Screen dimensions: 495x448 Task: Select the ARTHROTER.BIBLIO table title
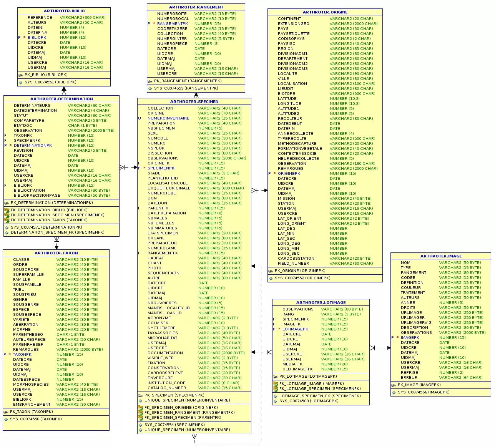pyautogui.click(x=64, y=11)
